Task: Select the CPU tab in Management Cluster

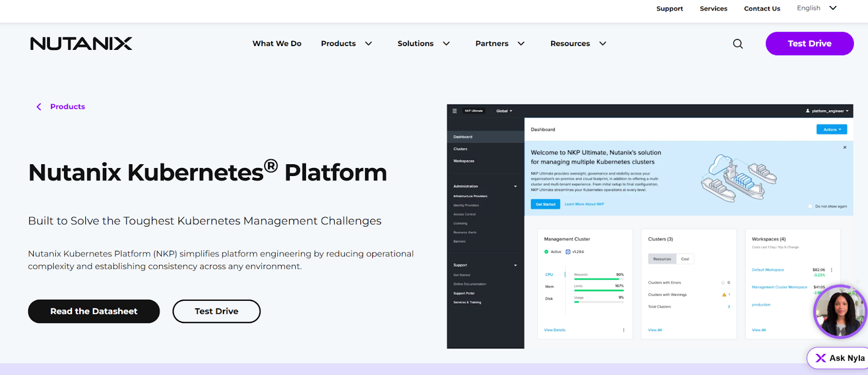Action: point(549,275)
